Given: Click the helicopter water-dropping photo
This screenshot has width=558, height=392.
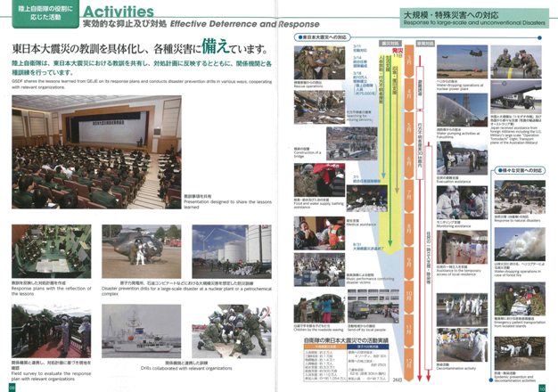Looking at the screenshot, I should point(462,61).
